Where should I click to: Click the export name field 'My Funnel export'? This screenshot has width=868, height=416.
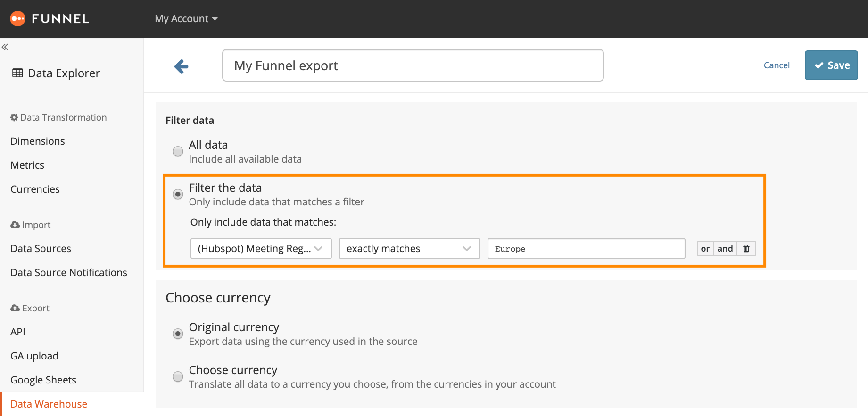413,65
